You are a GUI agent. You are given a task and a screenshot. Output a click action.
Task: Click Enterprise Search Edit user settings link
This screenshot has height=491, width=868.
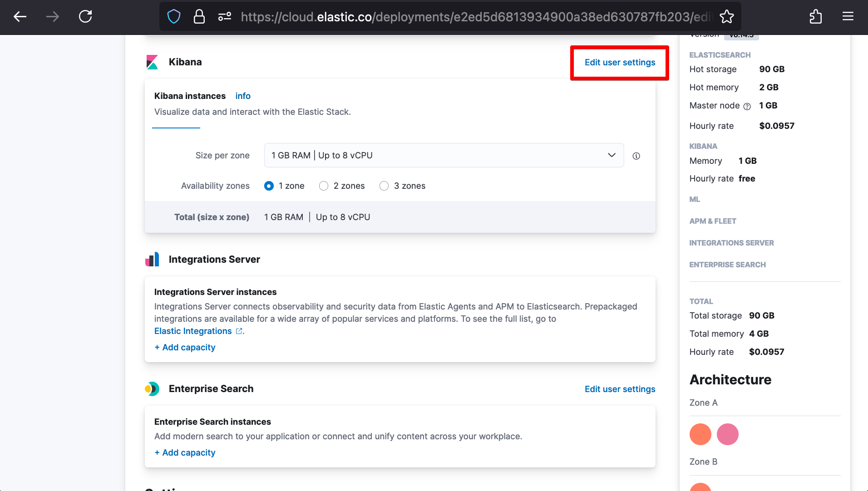pyautogui.click(x=620, y=389)
